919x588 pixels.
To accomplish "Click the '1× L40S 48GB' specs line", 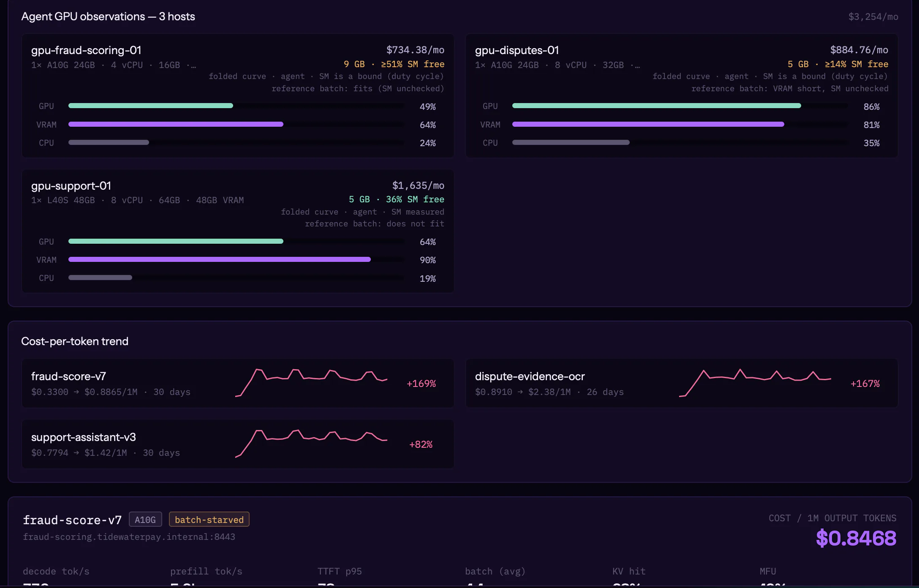I will coord(137,200).
